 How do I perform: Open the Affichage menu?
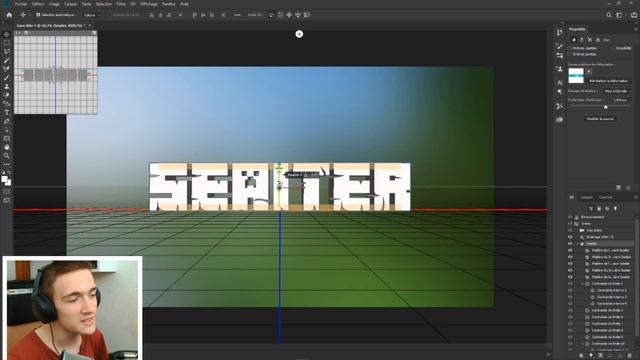click(149, 4)
